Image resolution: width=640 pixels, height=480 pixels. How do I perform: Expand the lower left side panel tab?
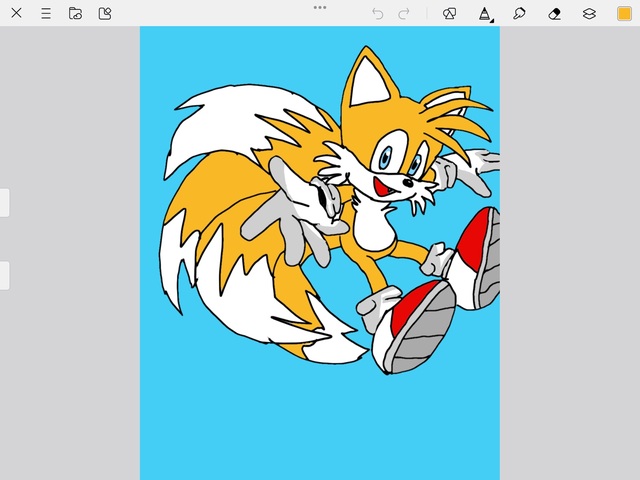coord(4,275)
